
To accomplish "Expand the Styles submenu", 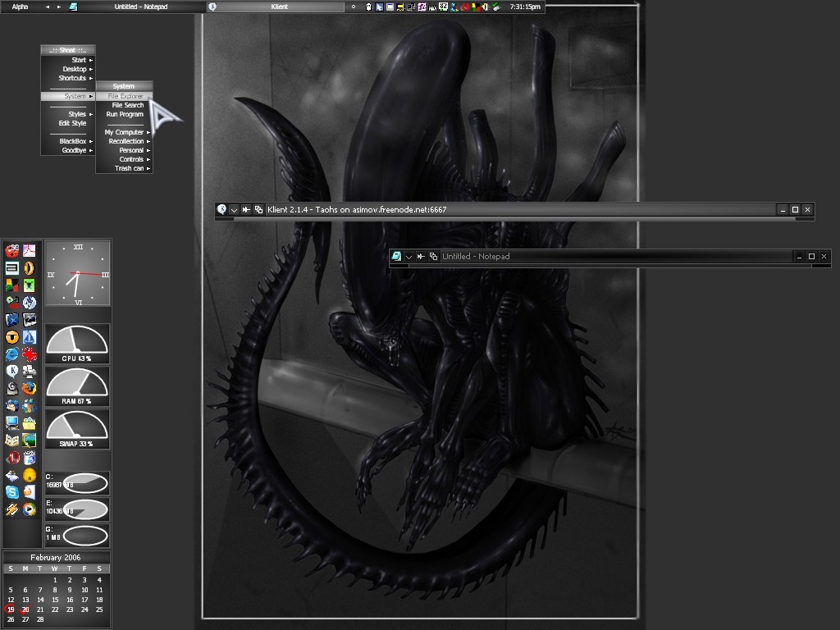I will click(x=68, y=114).
